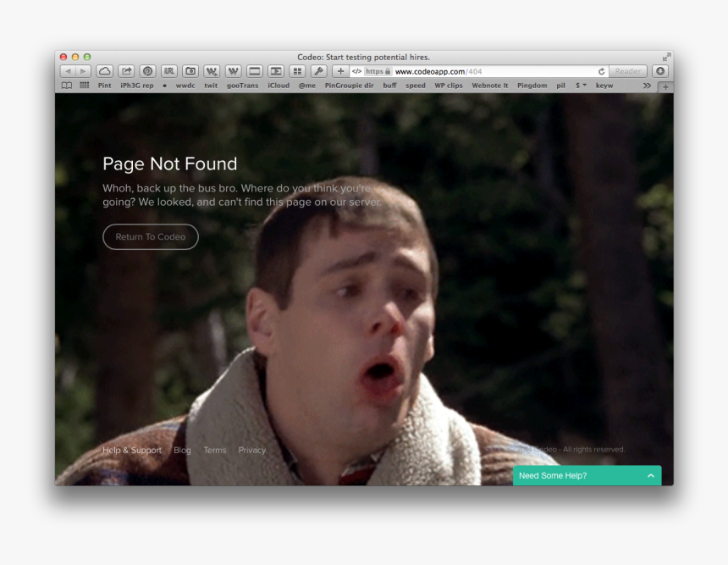Click the All rights reserved copyright text
This screenshot has width=728, height=565.
pyautogui.click(x=571, y=449)
